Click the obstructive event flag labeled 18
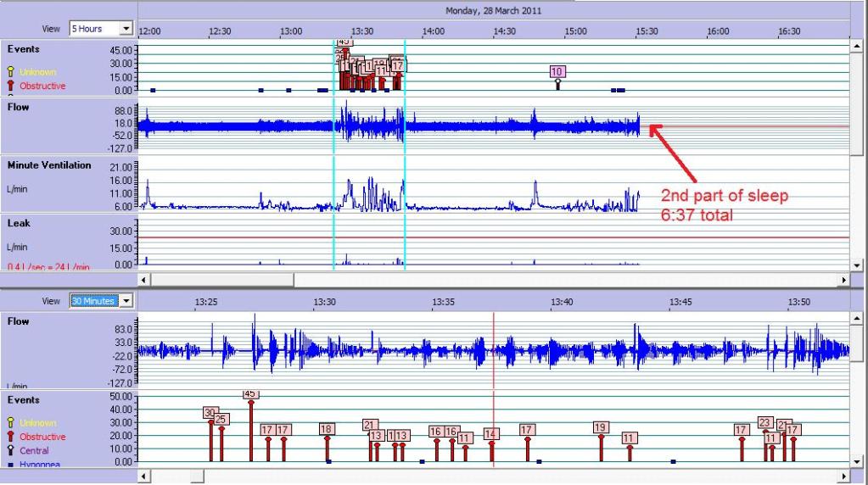This screenshot has width=868, height=485. tap(327, 429)
